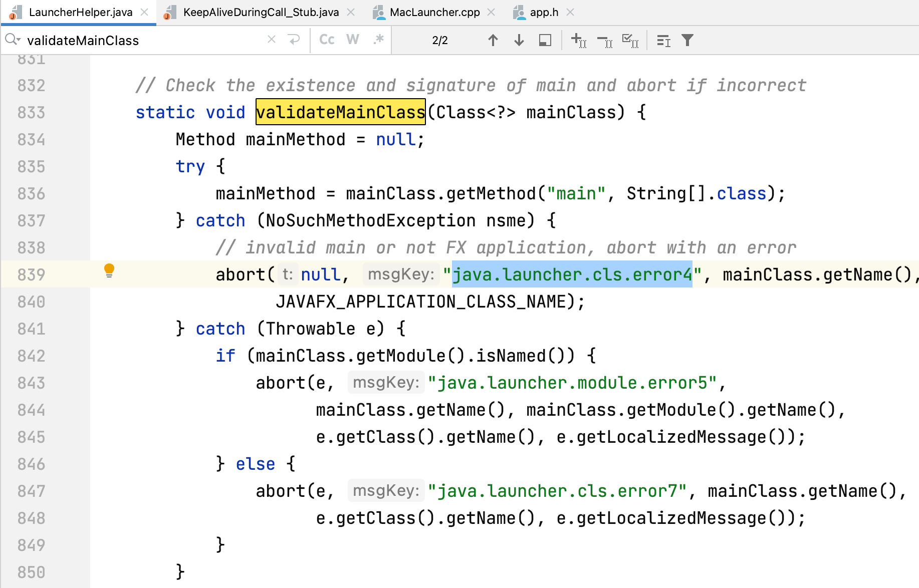The width and height of the screenshot is (919, 588).
Task: Insert a newline into the search field
Action: pyautogui.click(x=294, y=40)
